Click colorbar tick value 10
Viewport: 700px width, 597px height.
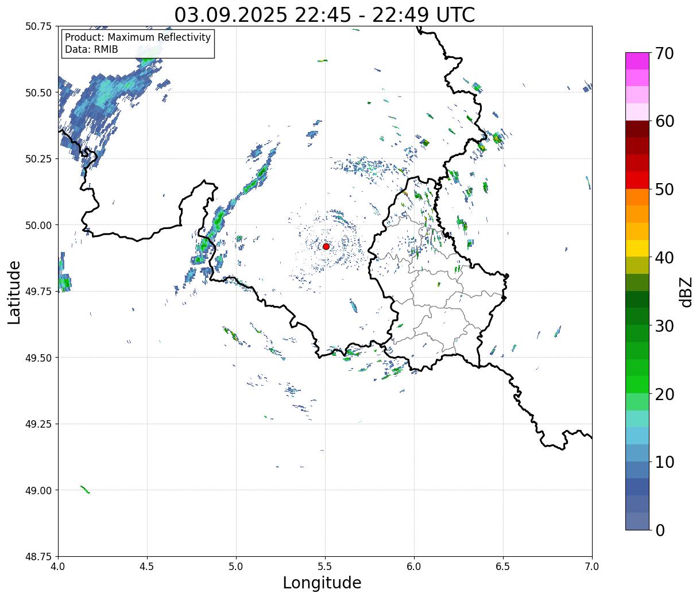click(664, 462)
